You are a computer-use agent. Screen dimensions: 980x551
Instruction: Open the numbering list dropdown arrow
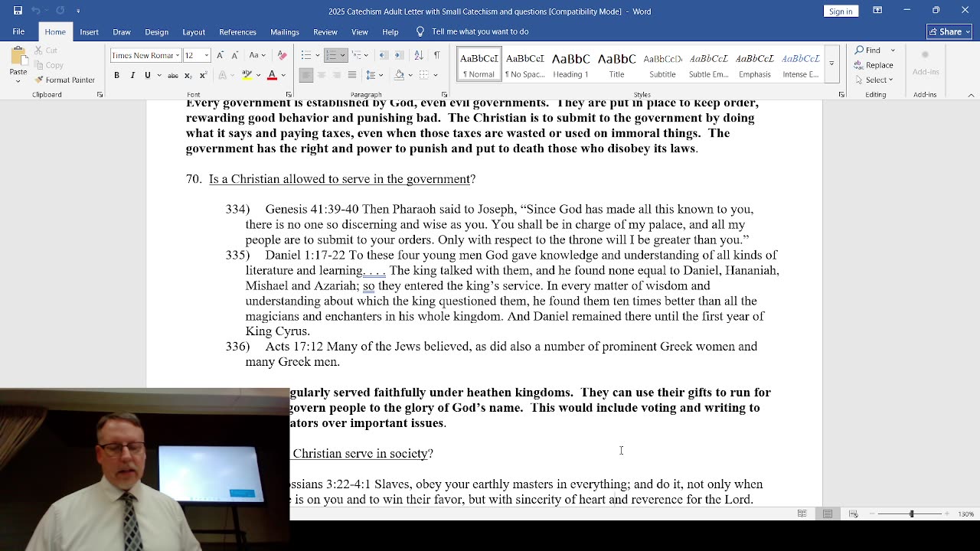(342, 55)
